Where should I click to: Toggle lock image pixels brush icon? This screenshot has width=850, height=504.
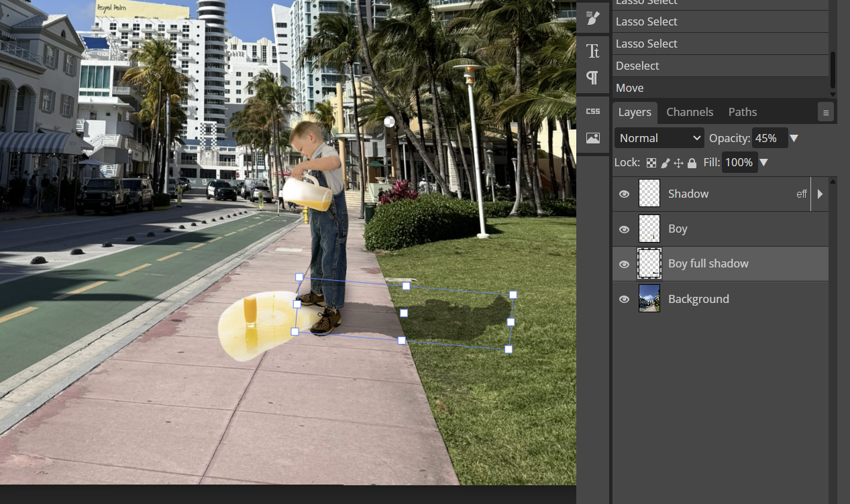(x=666, y=163)
